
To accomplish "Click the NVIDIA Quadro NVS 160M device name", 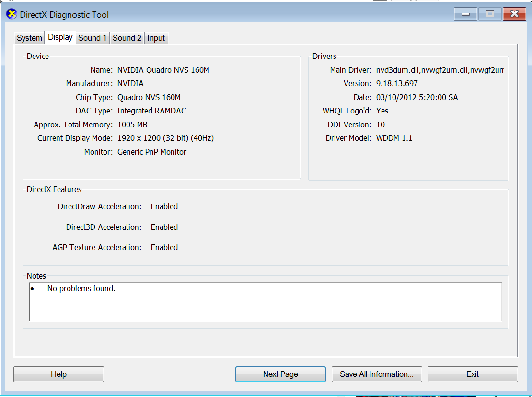I will coord(163,70).
